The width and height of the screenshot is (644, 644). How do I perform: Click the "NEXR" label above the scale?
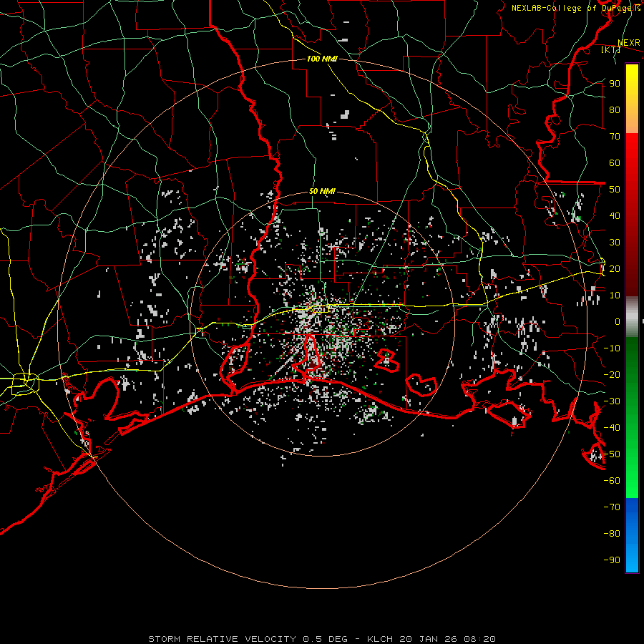click(629, 43)
